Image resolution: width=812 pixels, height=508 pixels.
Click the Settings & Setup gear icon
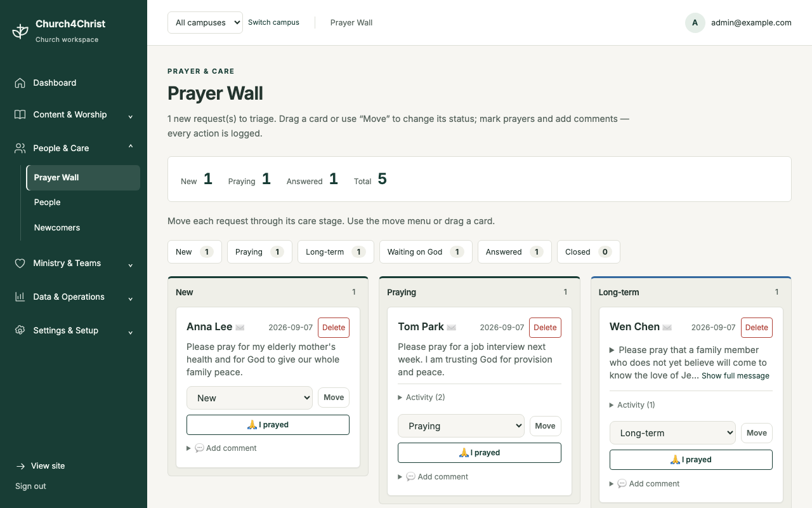coord(20,330)
